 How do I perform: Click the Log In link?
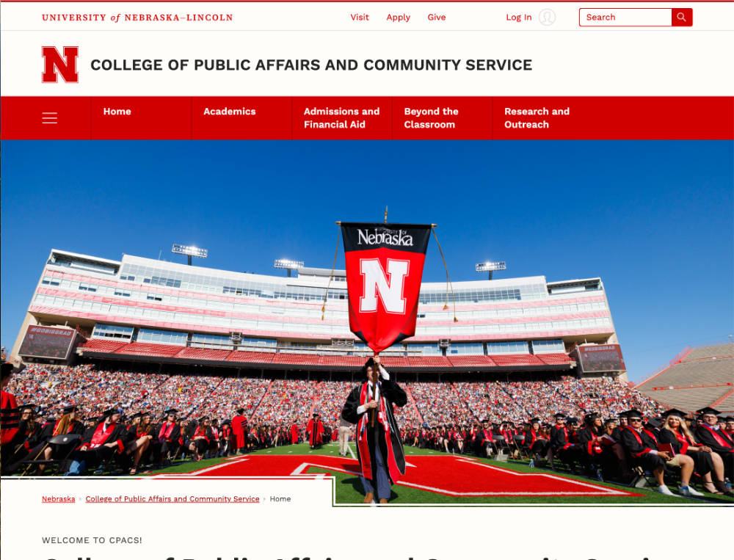519,18
